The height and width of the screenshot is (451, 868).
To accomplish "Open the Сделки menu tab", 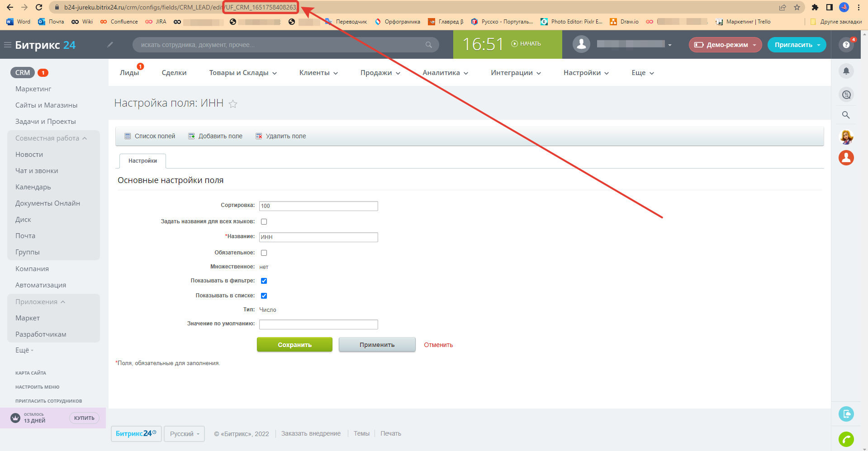I will click(x=174, y=73).
